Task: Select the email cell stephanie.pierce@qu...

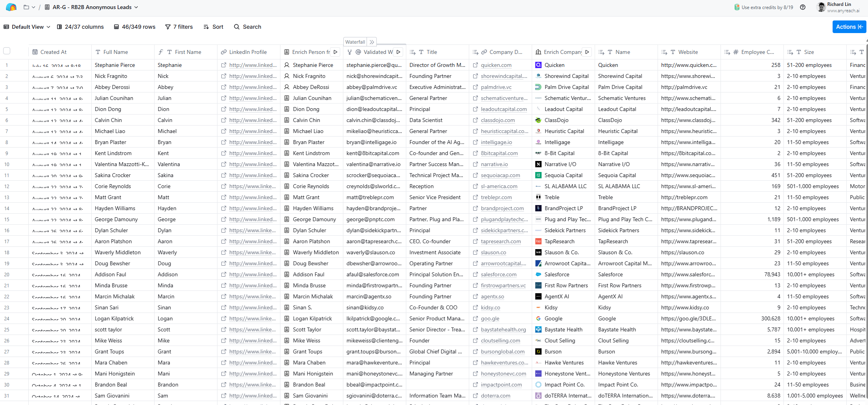Action: pos(374,65)
